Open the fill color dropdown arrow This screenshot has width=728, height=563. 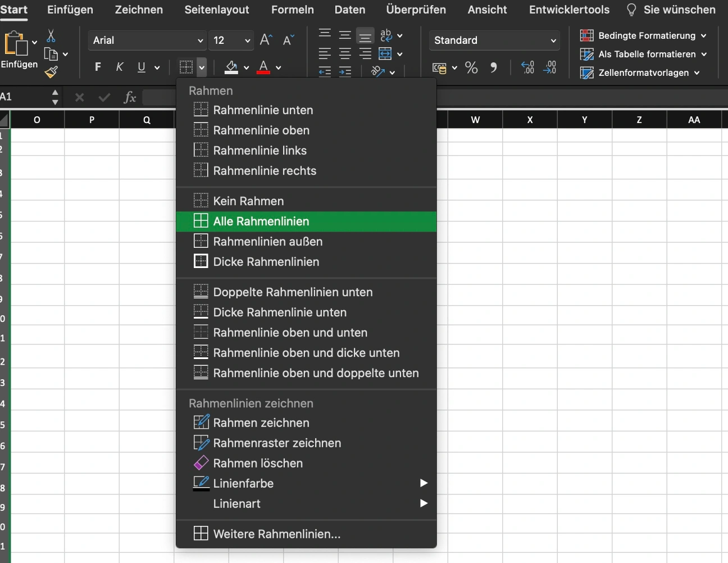[246, 68]
